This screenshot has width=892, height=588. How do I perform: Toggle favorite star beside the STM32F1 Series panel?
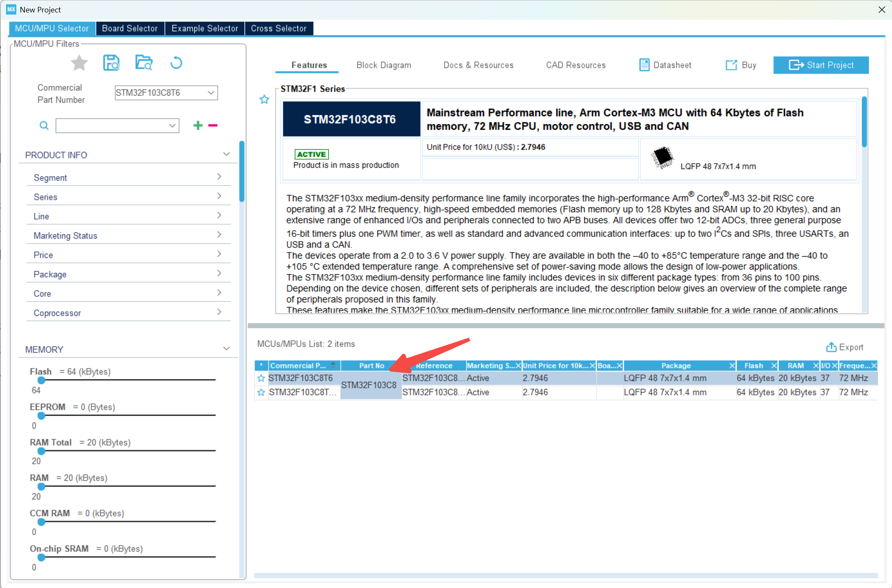click(x=264, y=100)
